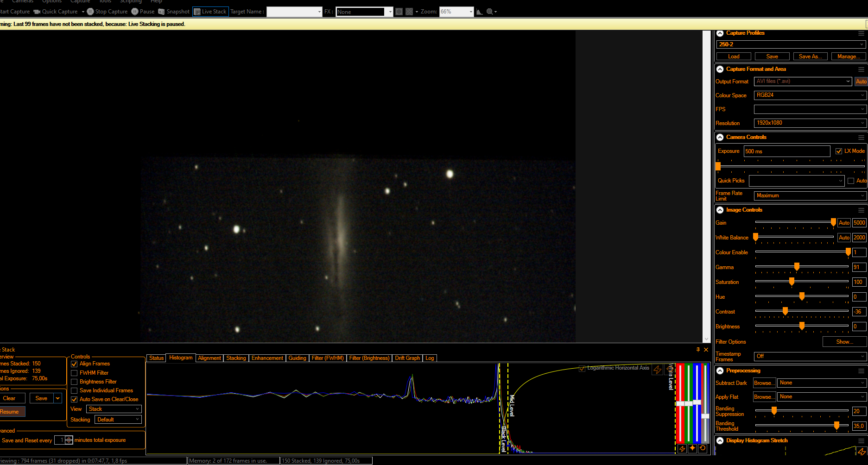Uncheck Auto Save on Clear/Close
Viewport: 868px width, 465px height.
point(74,399)
